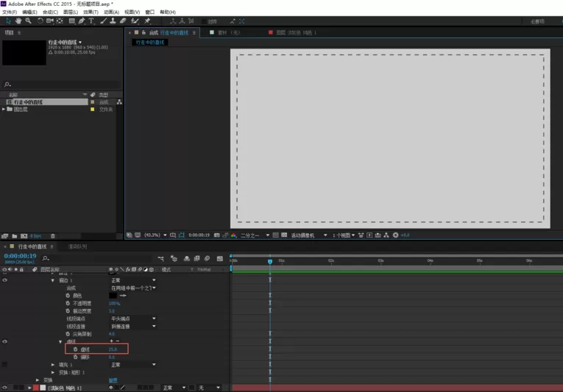Select the Unified Camera tool

pyautogui.click(x=50, y=21)
